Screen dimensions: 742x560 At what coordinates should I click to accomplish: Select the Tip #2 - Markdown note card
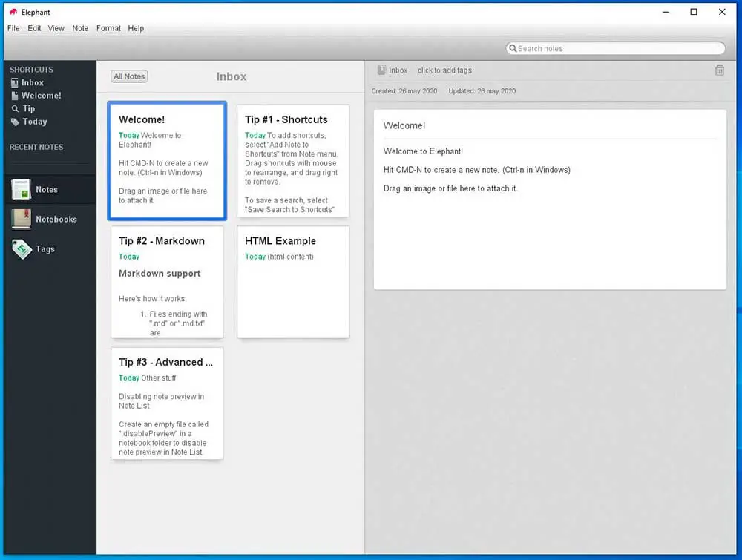pyautogui.click(x=167, y=282)
